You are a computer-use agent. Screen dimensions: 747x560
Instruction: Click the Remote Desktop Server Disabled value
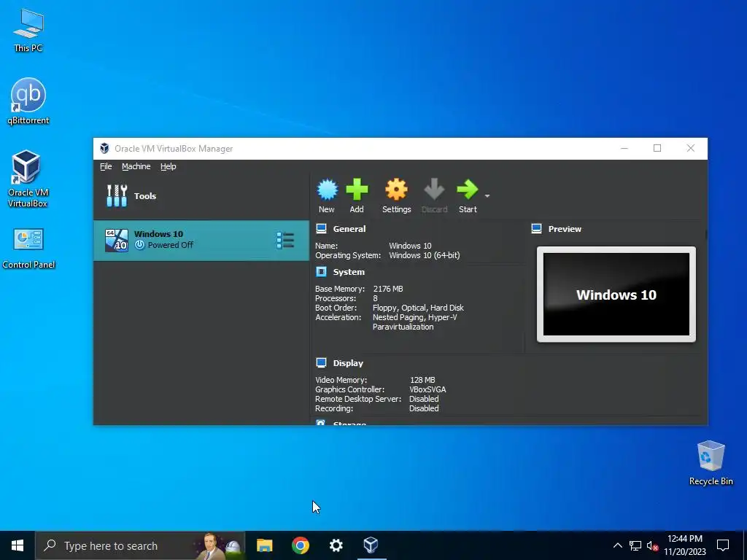point(424,399)
